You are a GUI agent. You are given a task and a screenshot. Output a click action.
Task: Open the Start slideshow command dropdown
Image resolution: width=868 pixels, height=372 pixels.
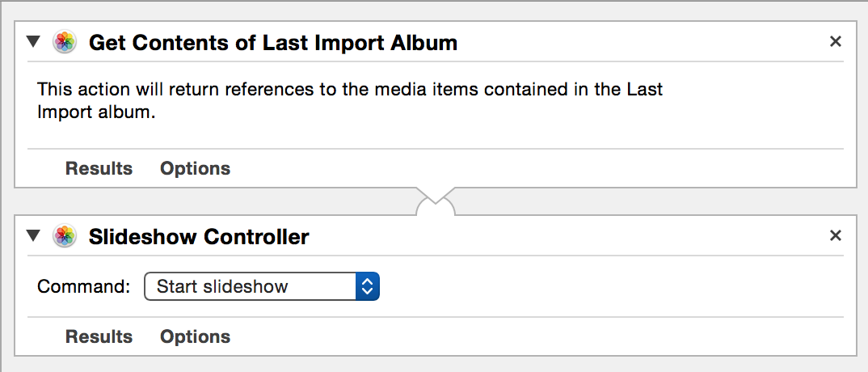[261, 286]
